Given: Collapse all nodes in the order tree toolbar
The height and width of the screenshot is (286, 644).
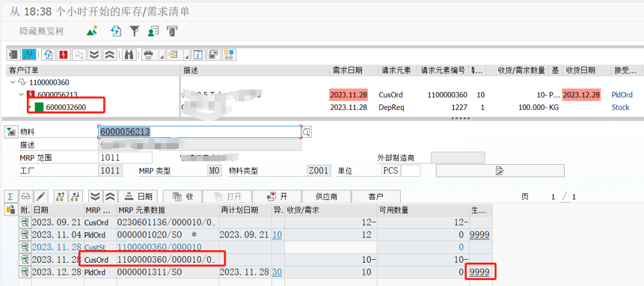Looking at the screenshot, I should [109, 55].
